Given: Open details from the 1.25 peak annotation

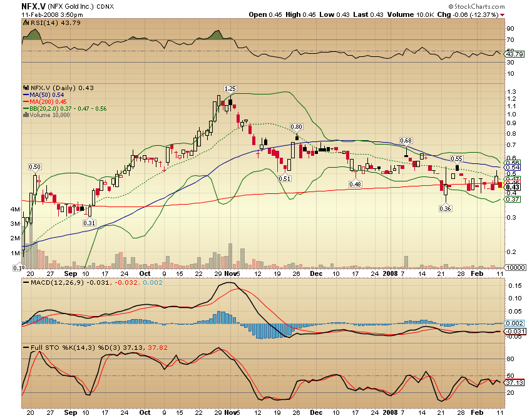Looking at the screenshot, I should pyautogui.click(x=230, y=89).
